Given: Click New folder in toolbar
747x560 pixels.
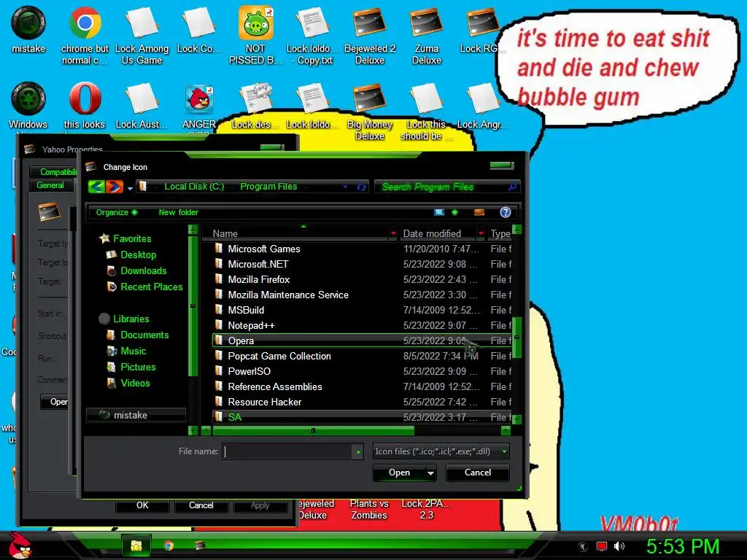Looking at the screenshot, I should tap(178, 212).
